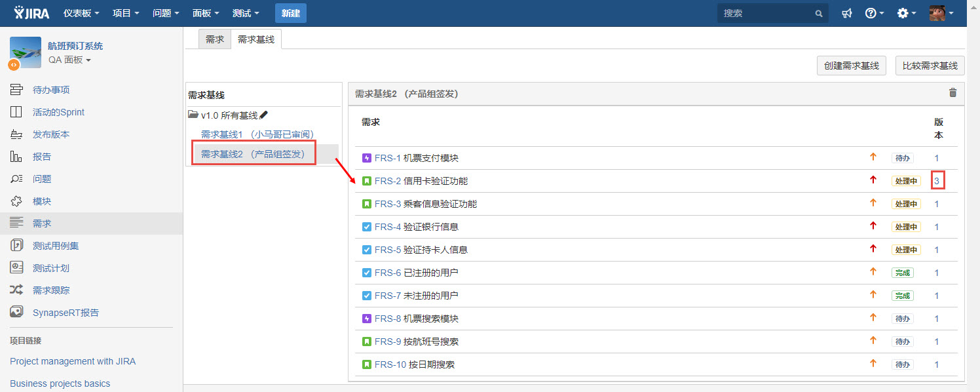Open the feedback megaphone icon
980x392 pixels.
(x=847, y=13)
